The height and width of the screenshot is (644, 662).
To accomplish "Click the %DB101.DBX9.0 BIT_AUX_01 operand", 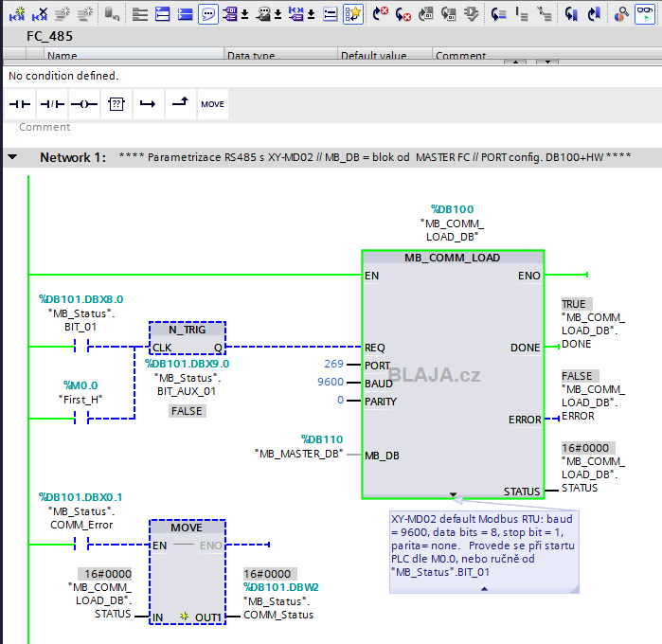I will click(x=187, y=377).
